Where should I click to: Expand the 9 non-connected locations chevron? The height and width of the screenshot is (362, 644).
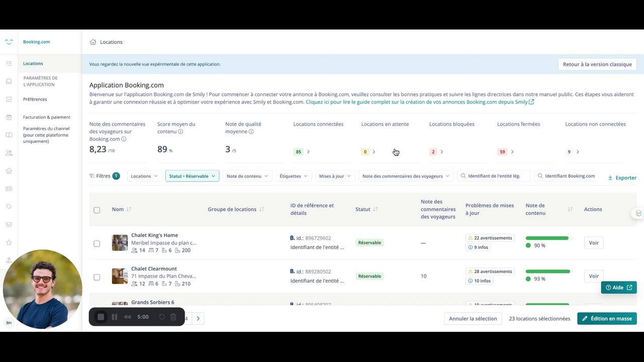tap(578, 152)
